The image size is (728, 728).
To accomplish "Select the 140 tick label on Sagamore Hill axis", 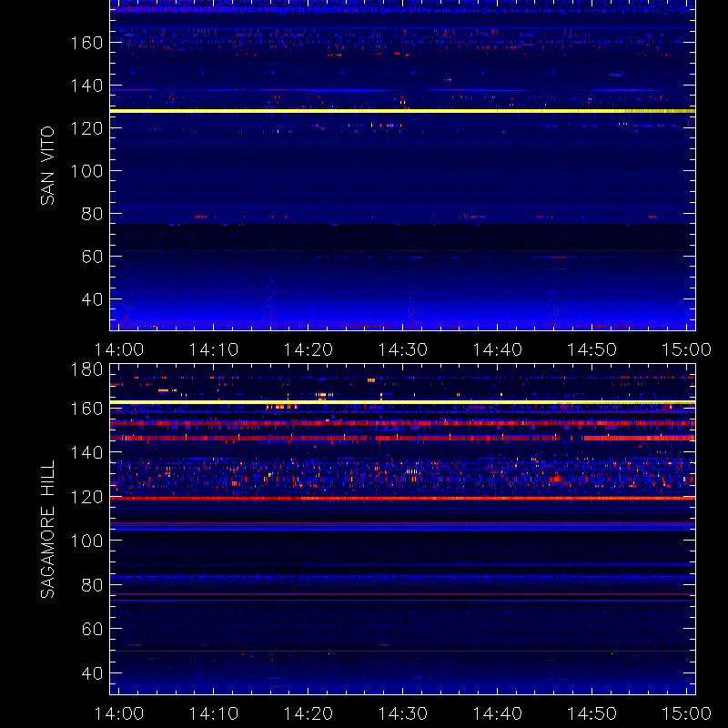I will coord(86,452).
